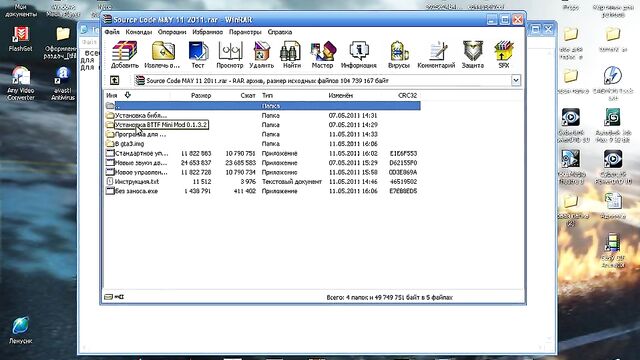Select the parent folder '..' row
Screen dimensions: 640x360
click(262, 106)
